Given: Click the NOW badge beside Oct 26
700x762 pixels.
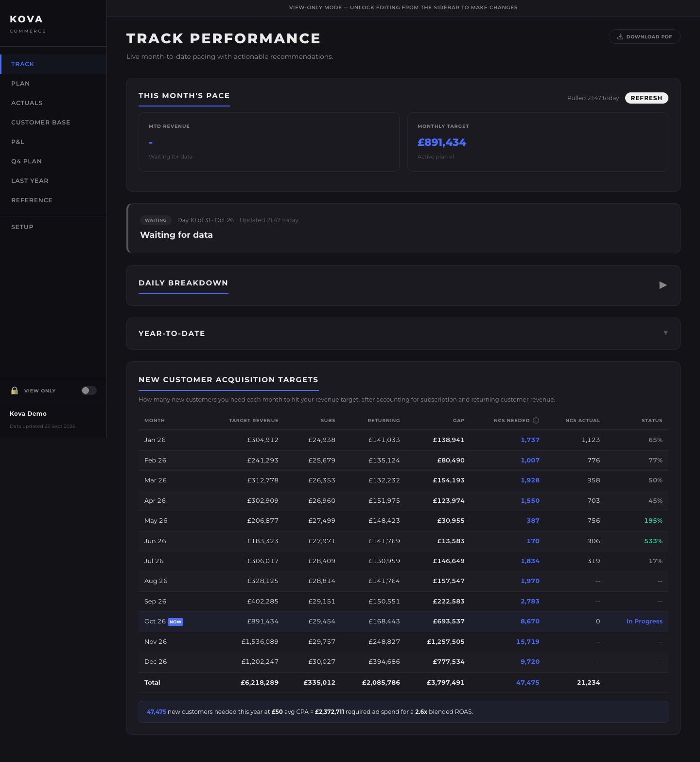Looking at the screenshot, I should point(175,622).
